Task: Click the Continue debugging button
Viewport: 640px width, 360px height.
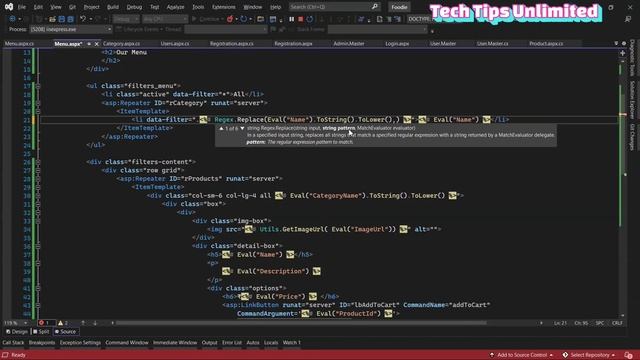Action: coord(206,19)
